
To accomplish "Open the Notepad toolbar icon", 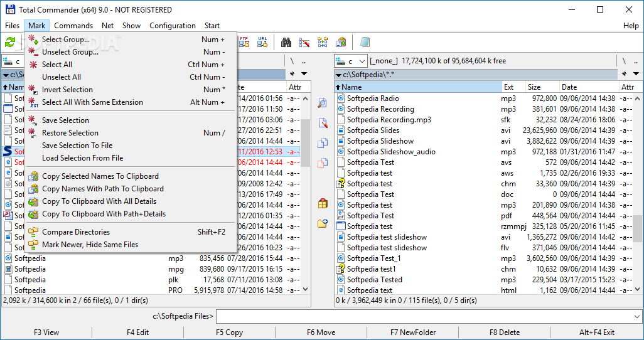I will pos(365,42).
